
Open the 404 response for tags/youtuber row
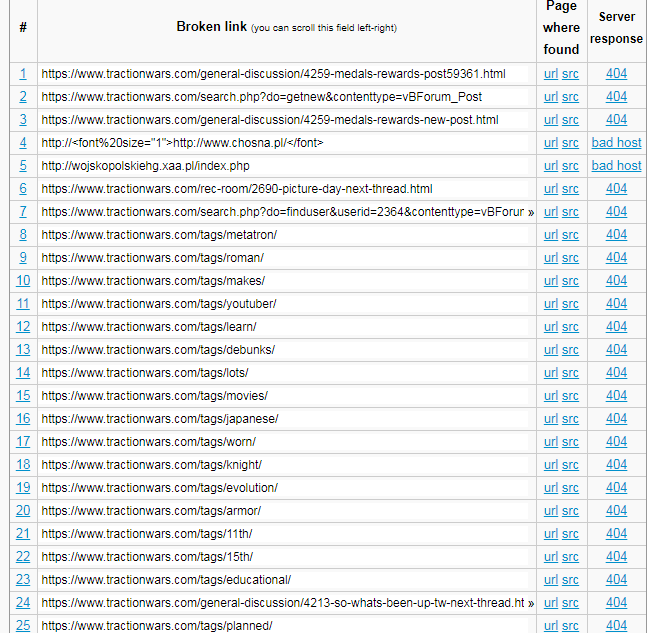pos(616,304)
